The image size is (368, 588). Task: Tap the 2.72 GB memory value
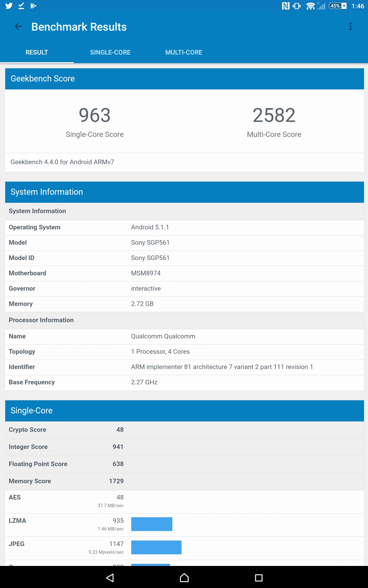[142, 304]
